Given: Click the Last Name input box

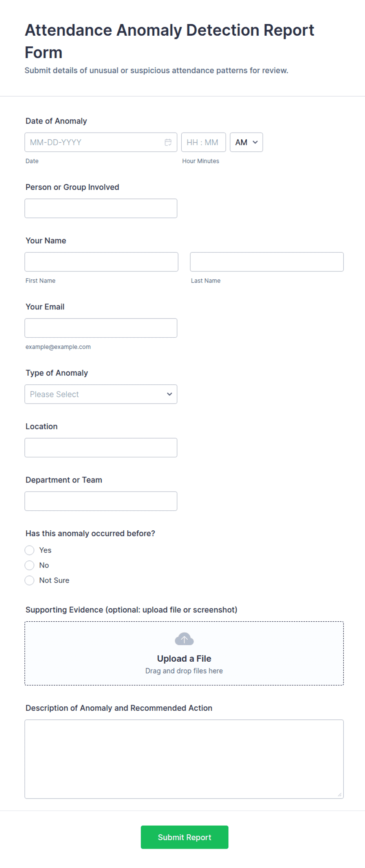Looking at the screenshot, I should [267, 262].
